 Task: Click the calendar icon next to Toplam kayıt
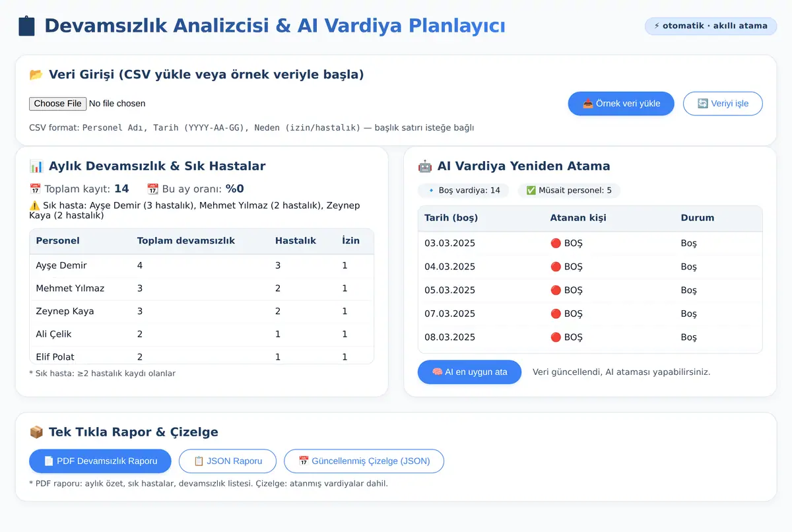coord(36,189)
